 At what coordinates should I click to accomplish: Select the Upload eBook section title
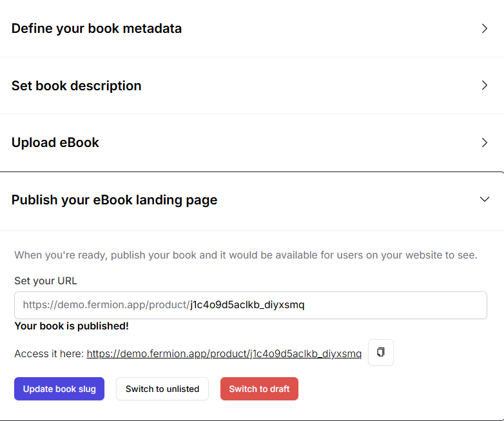(x=55, y=142)
